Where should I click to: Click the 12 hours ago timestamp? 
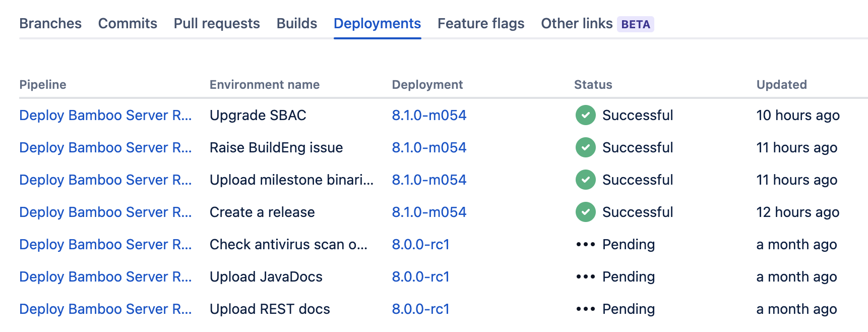coord(798,212)
